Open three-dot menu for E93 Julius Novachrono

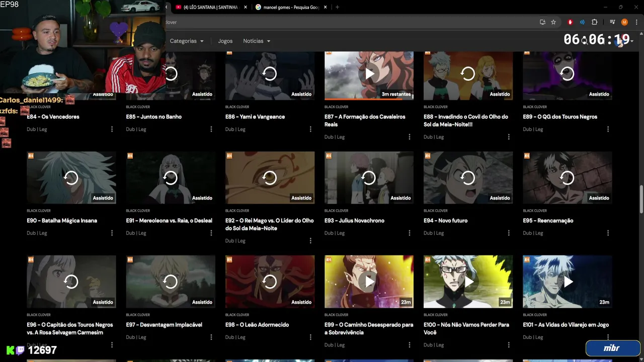tap(410, 233)
